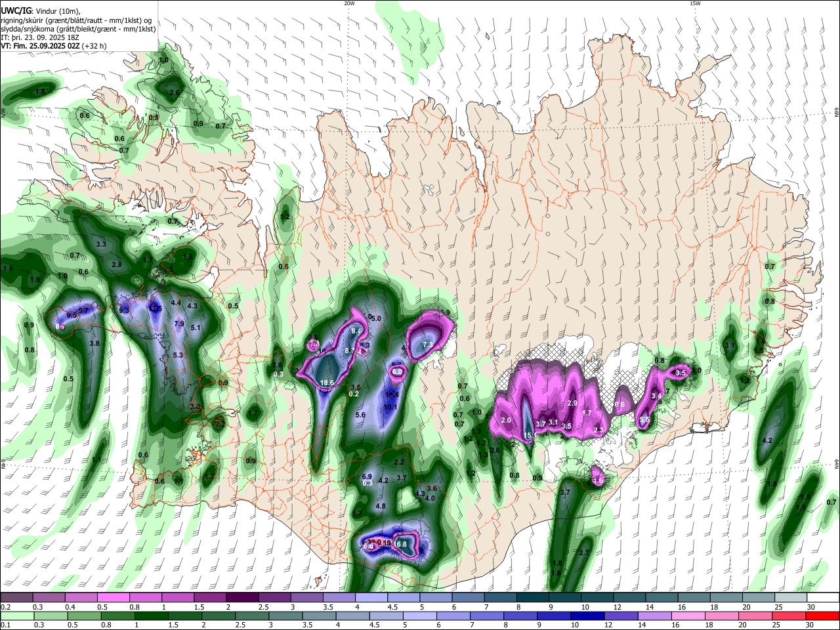Click the 6.9 rain value in the south
Image resolution: width=840 pixels, height=630 pixels.
pos(367,476)
